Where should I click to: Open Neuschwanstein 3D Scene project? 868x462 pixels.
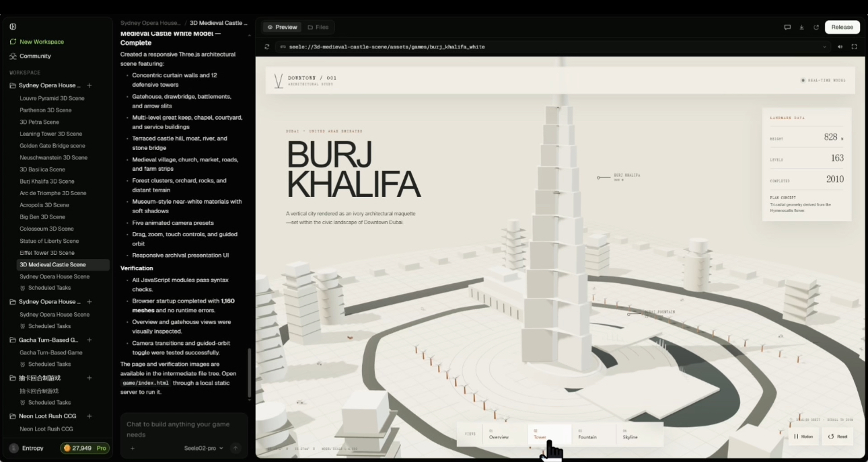pyautogui.click(x=54, y=158)
